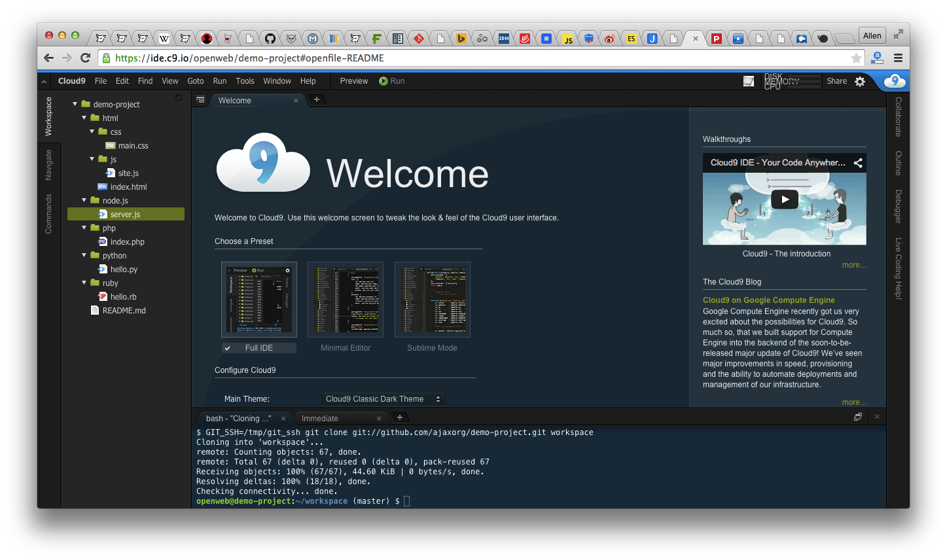Open the file tree settings gear
The image size is (947, 560).
(x=179, y=98)
